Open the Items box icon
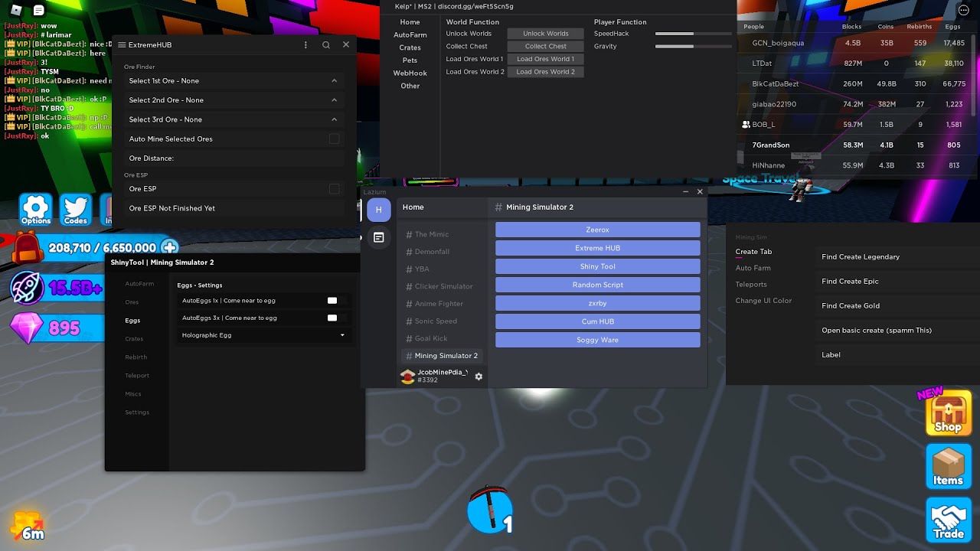 pyautogui.click(x=949, y=466)
